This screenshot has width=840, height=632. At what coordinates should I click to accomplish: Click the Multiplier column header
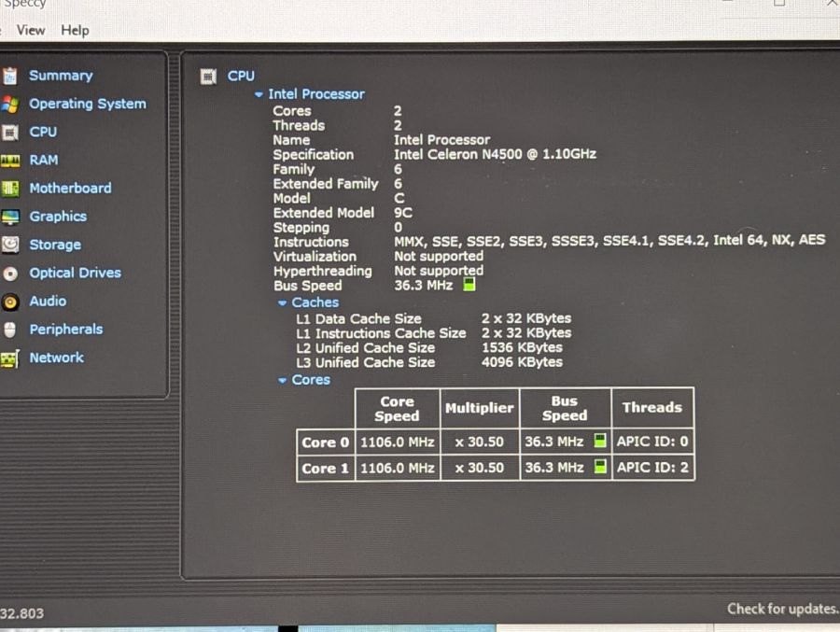[480, 408]
